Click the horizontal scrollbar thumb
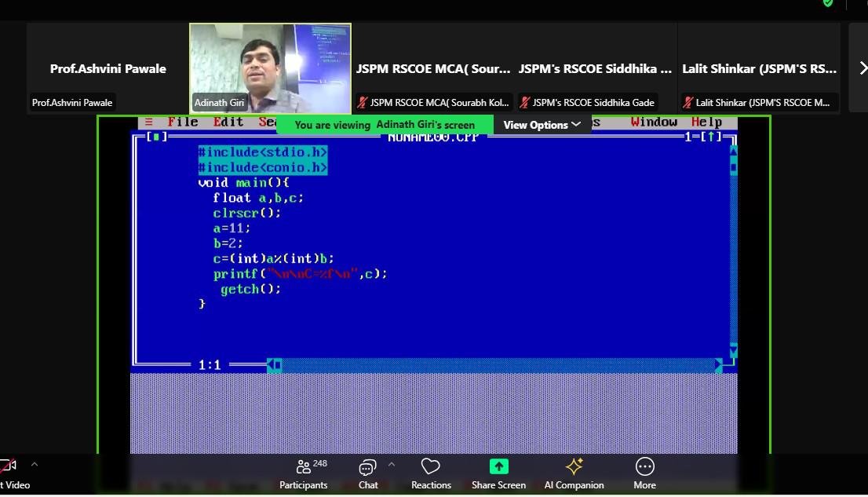The width and height of the screenshot is (868, 497). point(279,364)
